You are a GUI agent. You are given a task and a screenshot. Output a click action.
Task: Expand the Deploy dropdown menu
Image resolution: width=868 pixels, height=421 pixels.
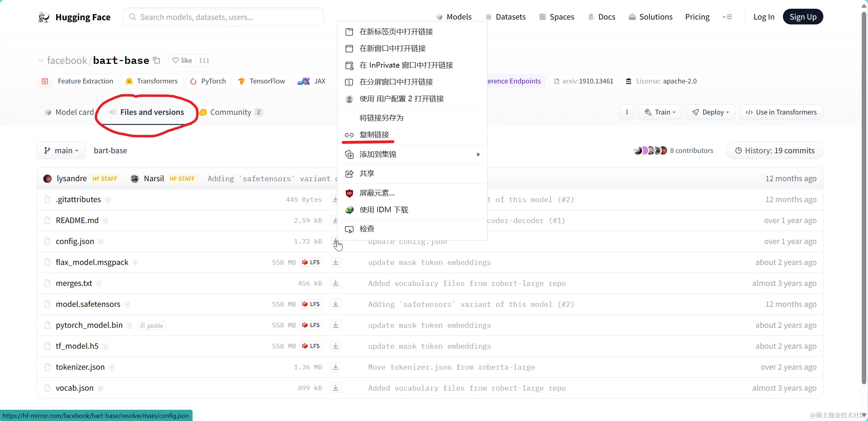click(710, 112)
